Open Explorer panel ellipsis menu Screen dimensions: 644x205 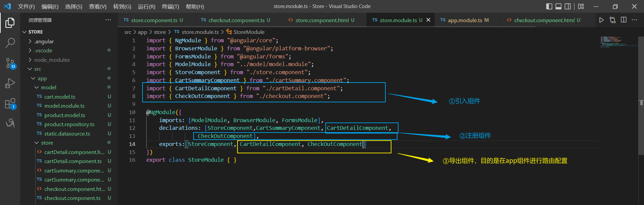tap(108, 20)
